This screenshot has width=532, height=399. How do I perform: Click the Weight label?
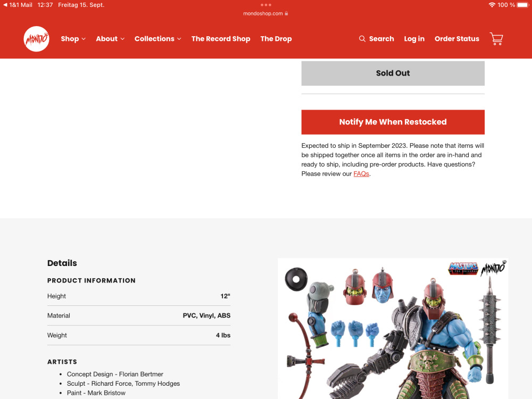click(x=57, y=335)
